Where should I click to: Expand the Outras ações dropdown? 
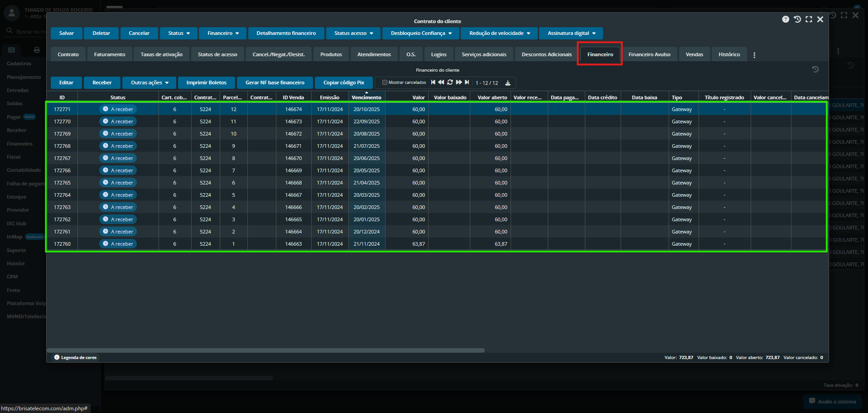149,83
